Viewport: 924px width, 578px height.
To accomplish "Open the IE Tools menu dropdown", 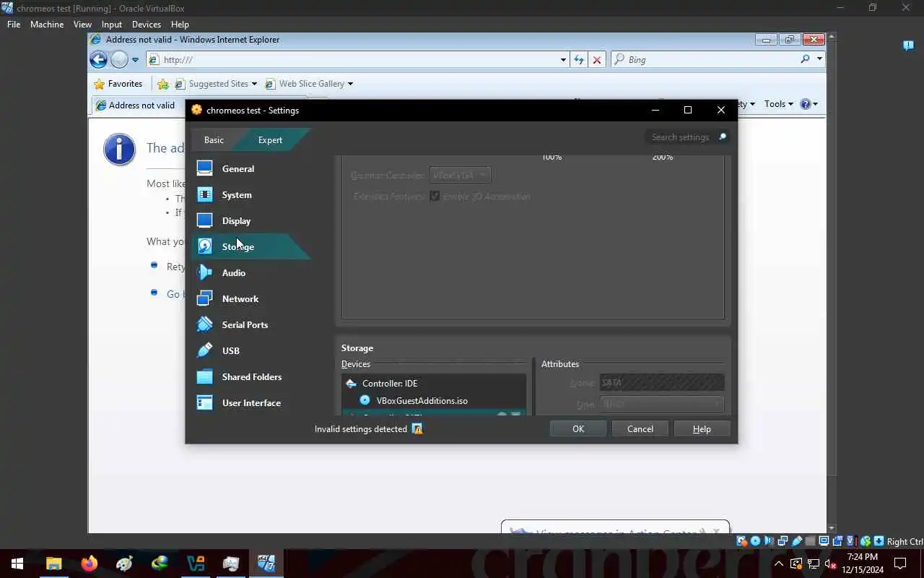I will click(x=779, y=104).
